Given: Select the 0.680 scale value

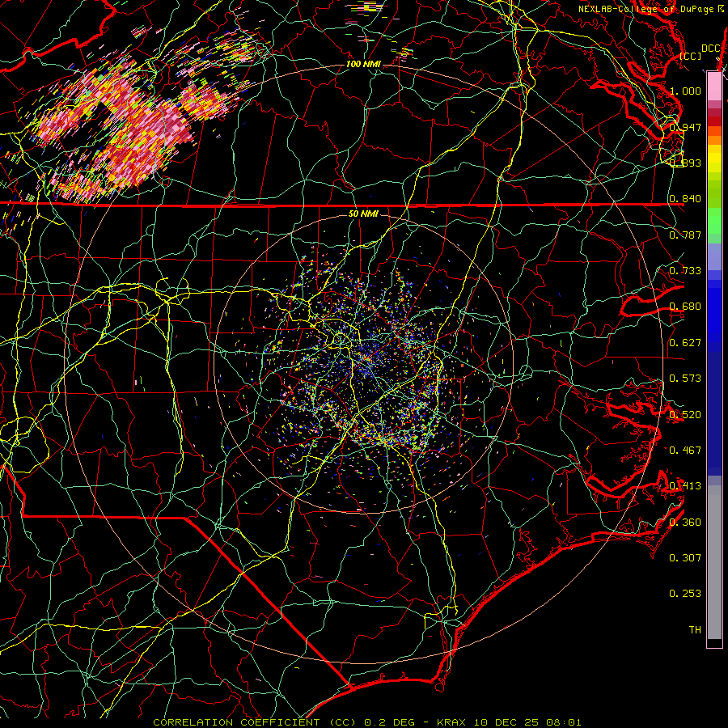Looking at the screenshot, I should [685, 307].
